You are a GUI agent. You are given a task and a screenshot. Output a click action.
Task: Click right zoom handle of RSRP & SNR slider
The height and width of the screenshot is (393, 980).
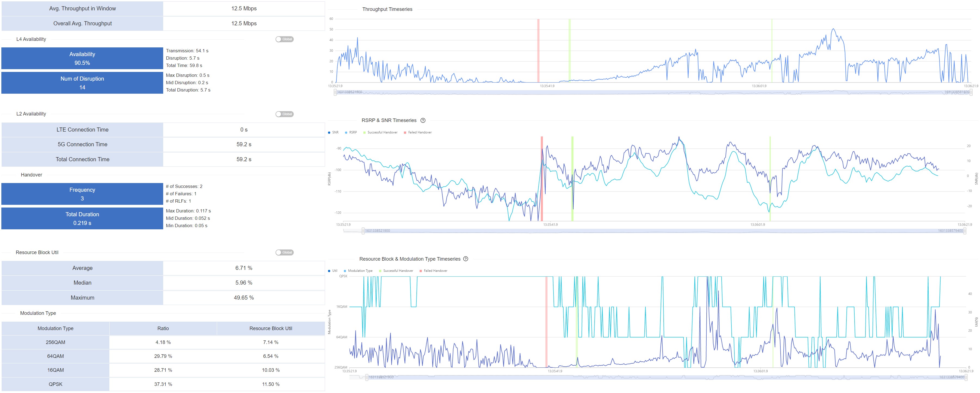964,231
